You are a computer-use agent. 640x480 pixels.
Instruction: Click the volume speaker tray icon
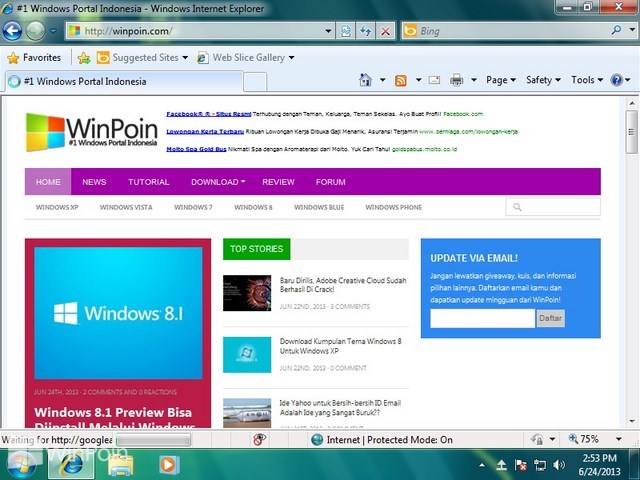(x=558, y=464)
